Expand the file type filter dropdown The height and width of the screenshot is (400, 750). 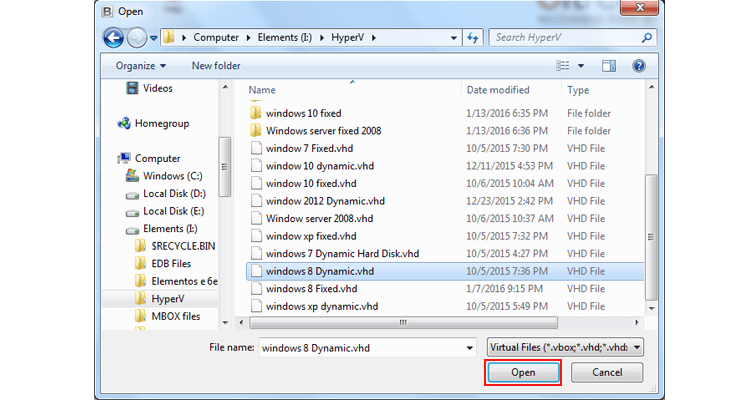(636, 347)
